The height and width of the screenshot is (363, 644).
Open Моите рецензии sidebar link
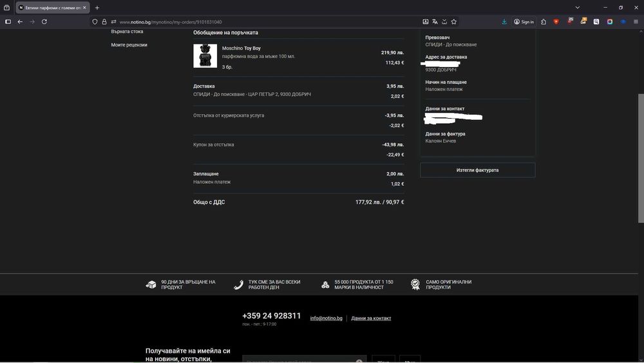(x=129, y=44)
